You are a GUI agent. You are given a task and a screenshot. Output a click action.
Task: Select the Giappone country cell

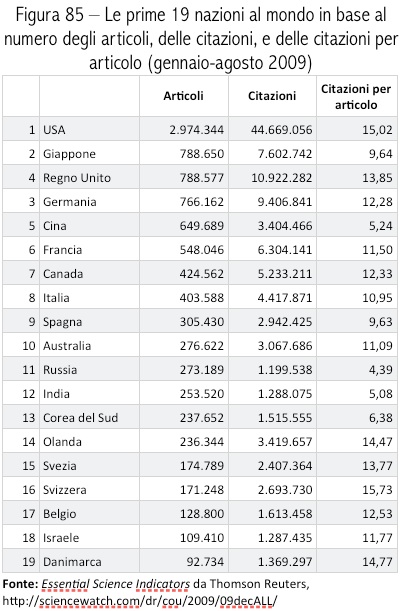[69, 154]
